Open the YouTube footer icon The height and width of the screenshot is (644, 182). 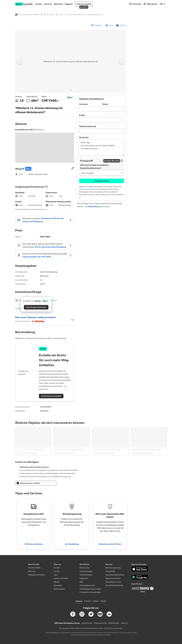100,614
